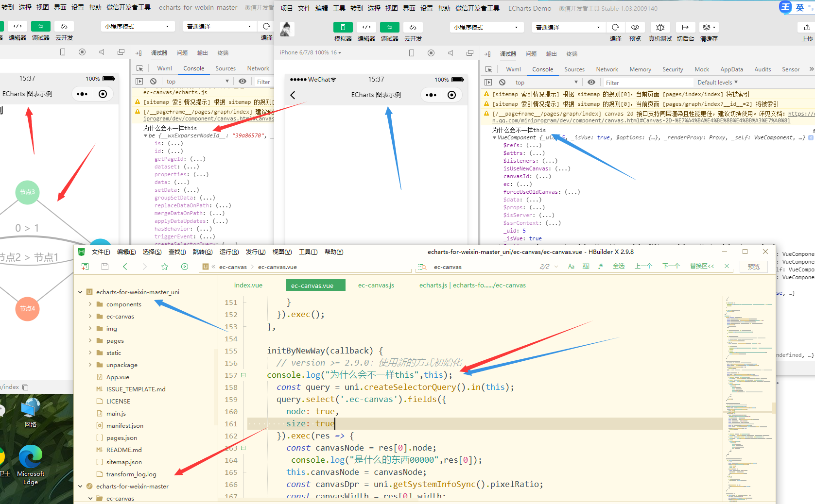The width and height of the screenshot is (815, 504).
Task: Click the HBuilder bookmark star icon
Action: coord(165,267)
